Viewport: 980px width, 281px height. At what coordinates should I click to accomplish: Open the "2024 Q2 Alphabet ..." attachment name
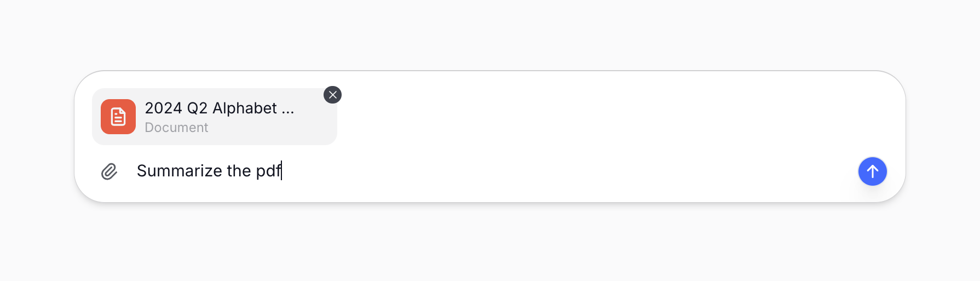click(219, 108)
